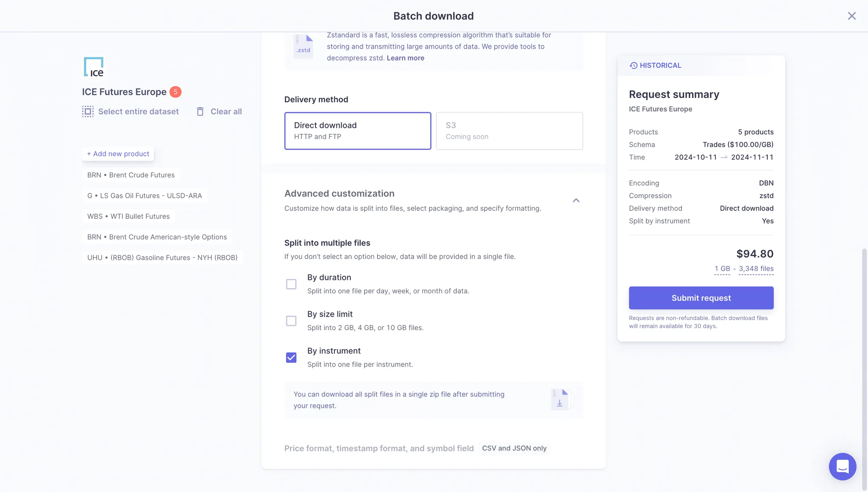Click the zstd compression value
The height and width of the screenshot is (492, 868).
[x=766, y=196]
